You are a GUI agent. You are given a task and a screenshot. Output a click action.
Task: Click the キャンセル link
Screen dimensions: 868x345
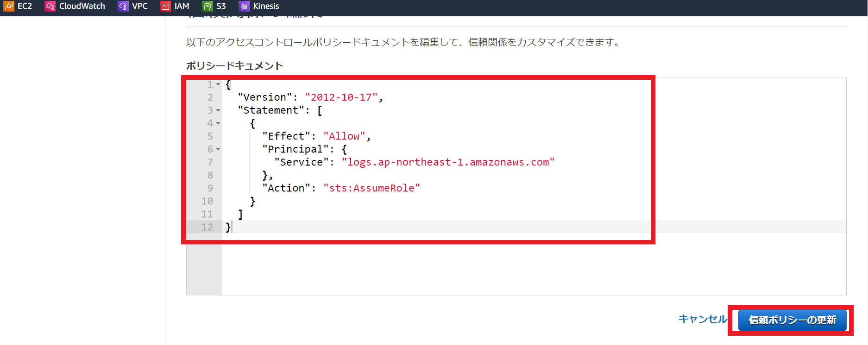coord(703,319)
